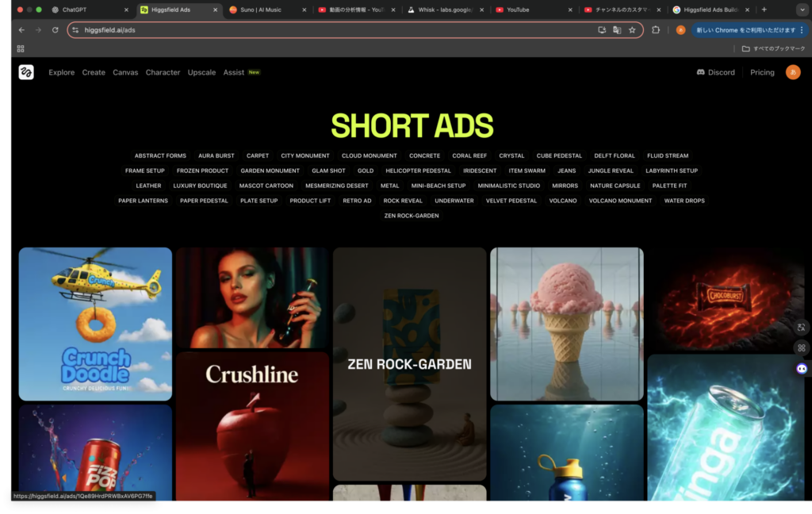Bookmark this page with the star icon

pos(632,30)
